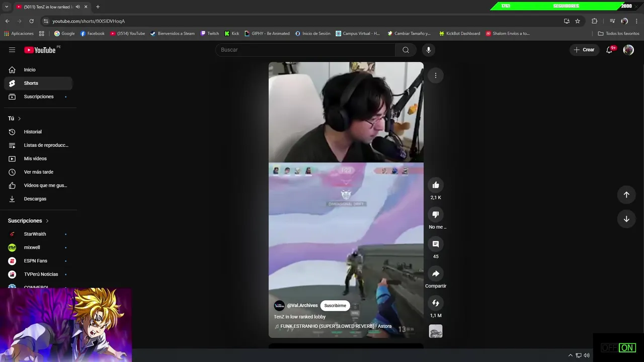Screen dimensions: 644x362
Task: Open the mixwell subscription
Action: (x=38, y=247)
